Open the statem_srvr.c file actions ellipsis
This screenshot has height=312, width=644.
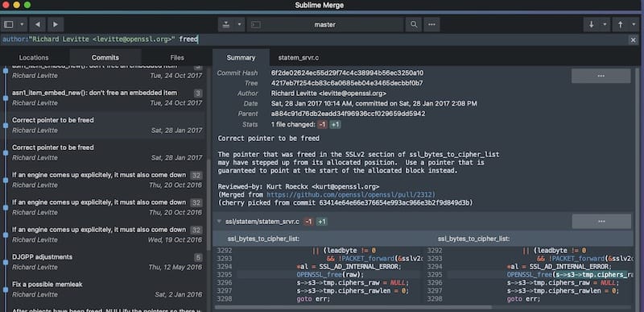[601, 222]
